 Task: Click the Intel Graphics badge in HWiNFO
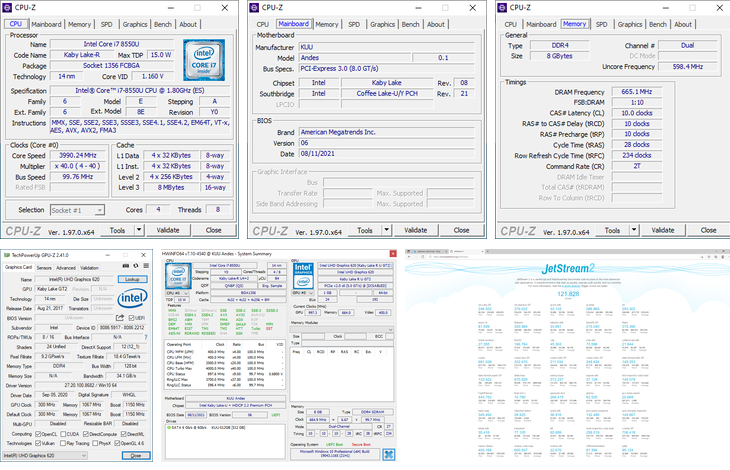303,275
